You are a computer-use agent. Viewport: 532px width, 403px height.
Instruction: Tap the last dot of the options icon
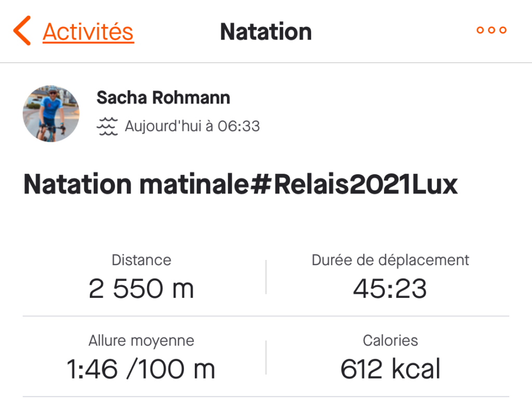coord(503,30)
